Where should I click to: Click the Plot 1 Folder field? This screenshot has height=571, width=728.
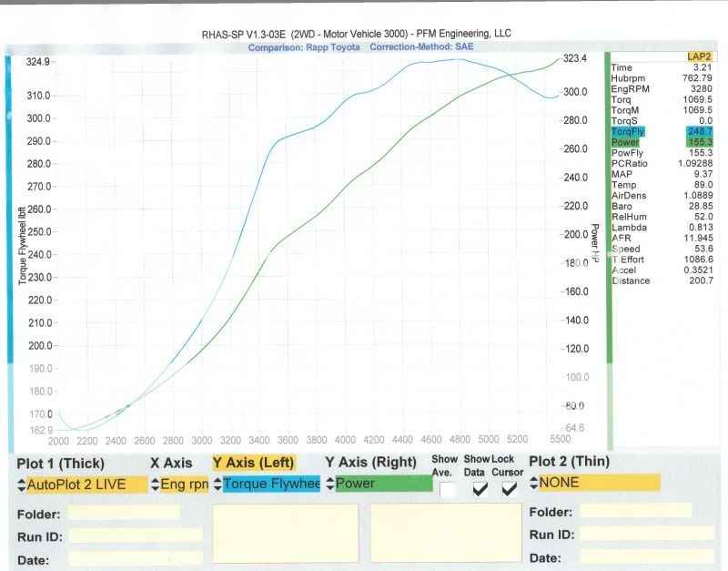(x=124, y=513)
